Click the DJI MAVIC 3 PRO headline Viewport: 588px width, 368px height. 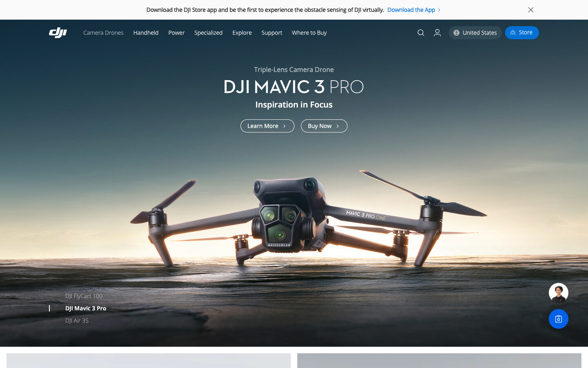294,87
